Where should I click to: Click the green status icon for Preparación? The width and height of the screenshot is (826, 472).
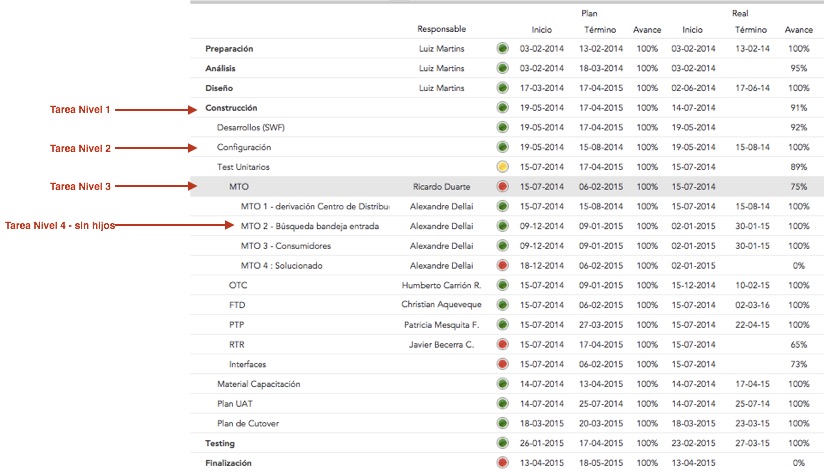502,48
